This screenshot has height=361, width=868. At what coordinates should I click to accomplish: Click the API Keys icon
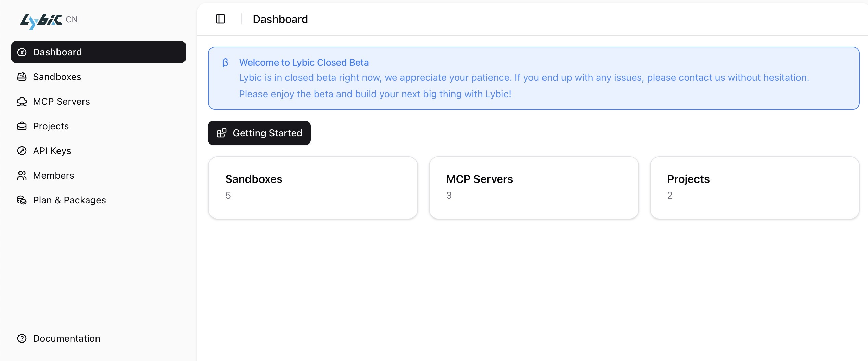point(22,151)
